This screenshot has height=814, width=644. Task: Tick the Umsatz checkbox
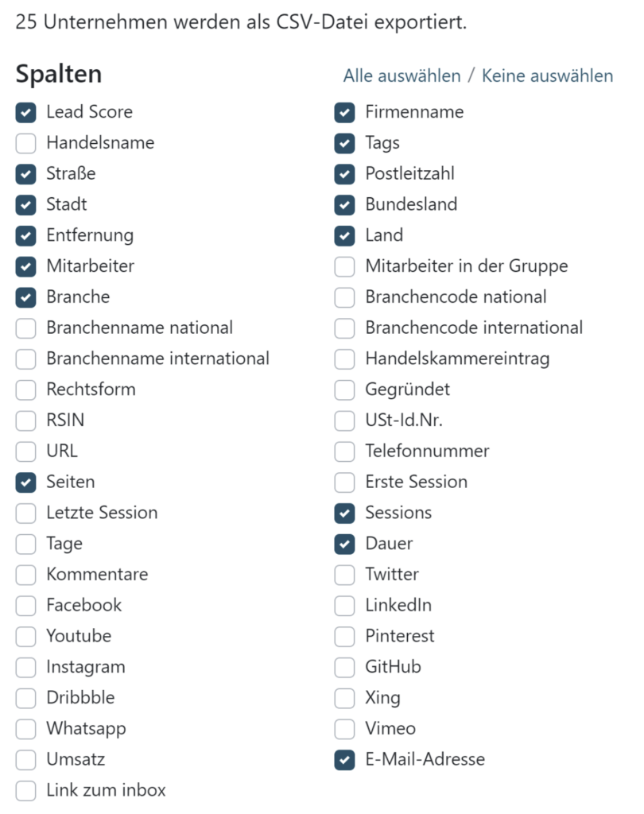coord(26,760)
